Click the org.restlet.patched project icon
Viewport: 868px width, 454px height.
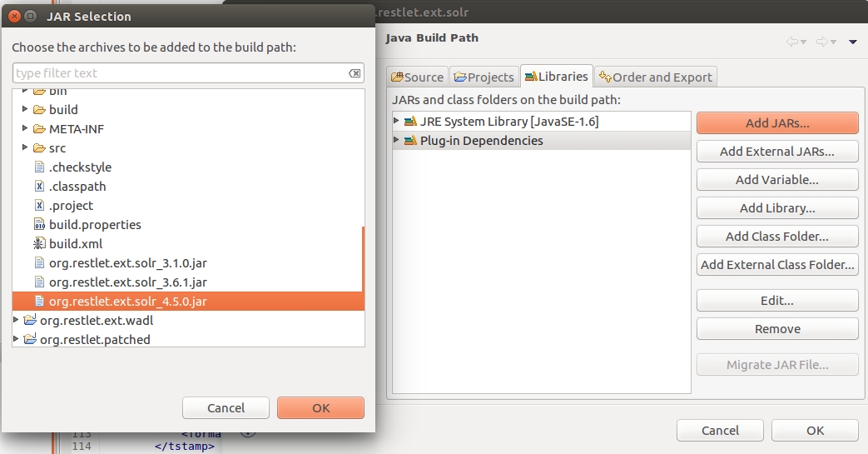click(x=31, y=339)
